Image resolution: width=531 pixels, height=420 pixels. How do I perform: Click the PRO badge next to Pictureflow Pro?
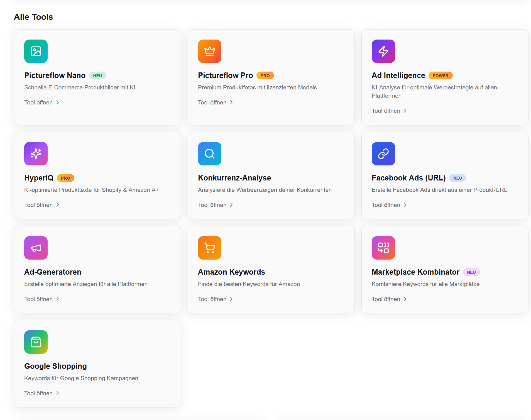pos(265,75)
